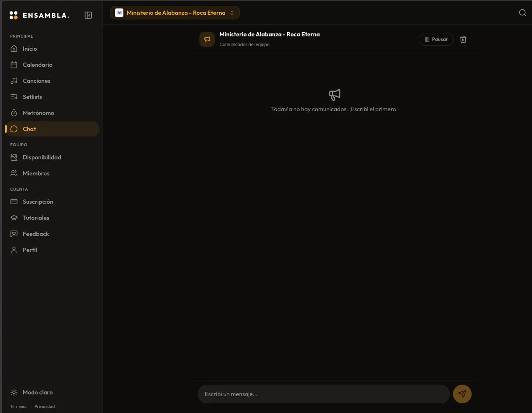Pause the team announcements channel
The height and width of the screenshot is (413, 532).
coord(436,39)
